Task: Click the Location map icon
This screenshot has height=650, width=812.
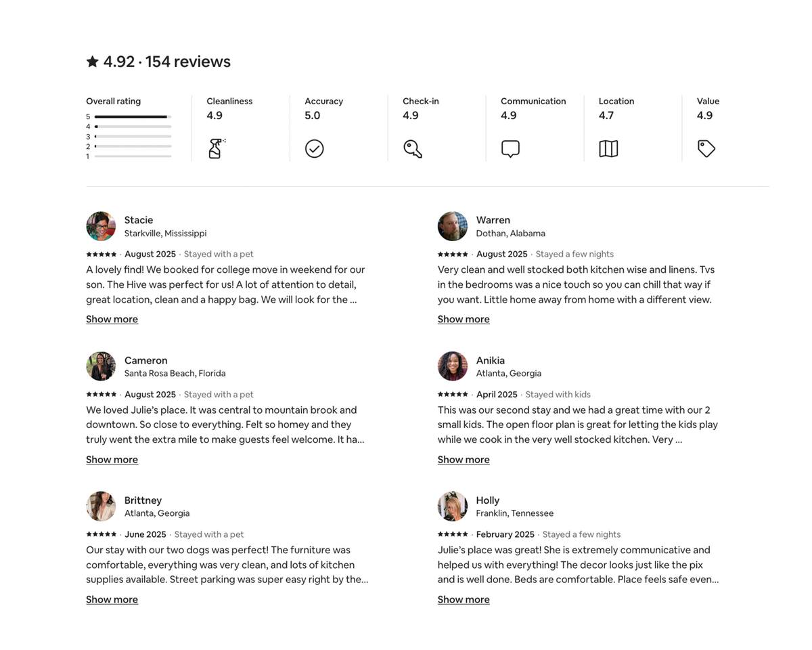Action: pyautogui.click(x=608, y=148)
